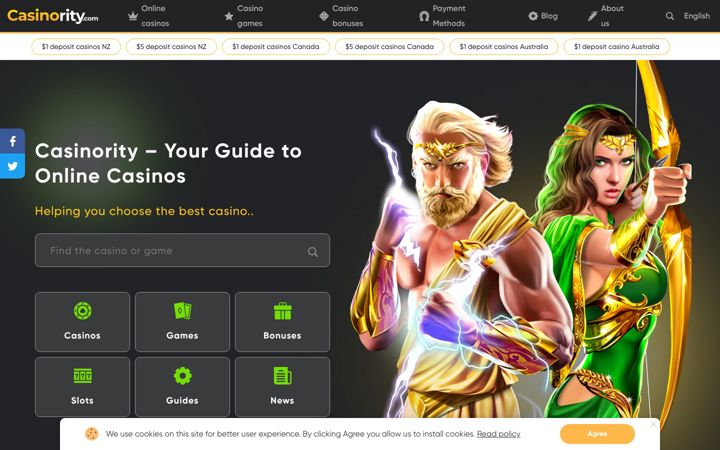
Task: Click the gift box icon in the Bonuses tile
Action: point(282,311)
